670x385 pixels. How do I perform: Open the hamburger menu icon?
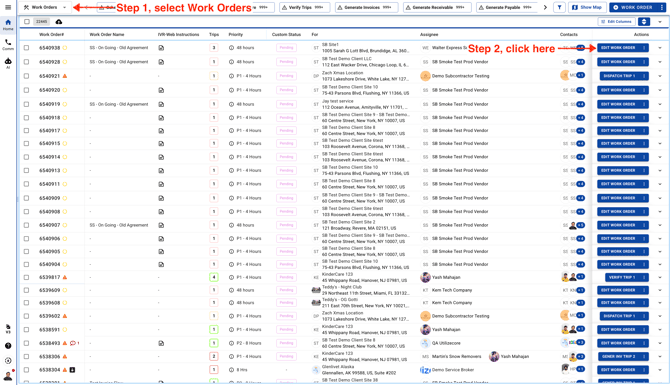coord(8,7)
